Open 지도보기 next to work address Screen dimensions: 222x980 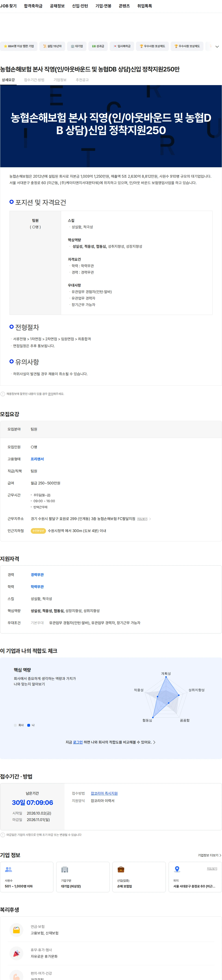pos(142,518)
